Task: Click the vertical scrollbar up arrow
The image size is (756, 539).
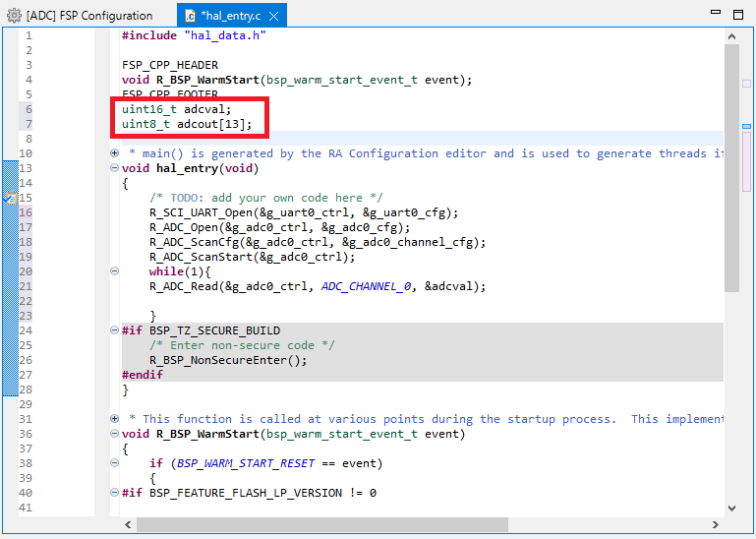Action: click(x=731, y=36)
